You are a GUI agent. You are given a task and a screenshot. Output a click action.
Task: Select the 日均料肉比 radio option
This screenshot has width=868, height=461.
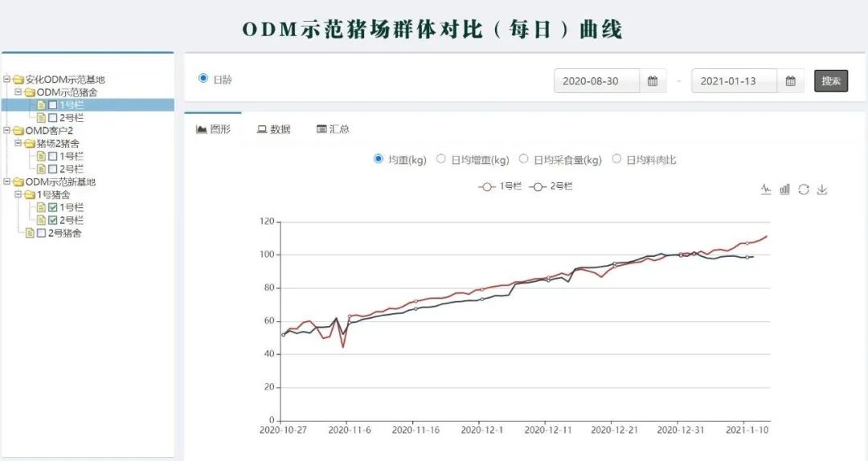617,159
